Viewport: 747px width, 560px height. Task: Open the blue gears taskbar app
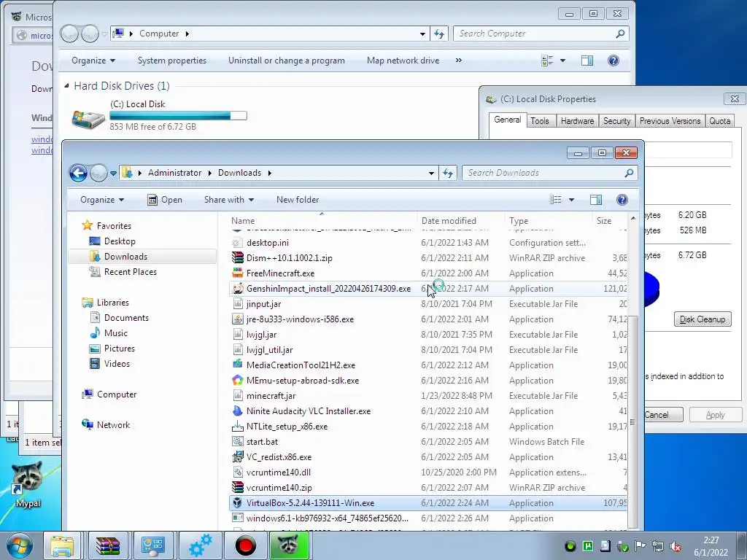200,545
